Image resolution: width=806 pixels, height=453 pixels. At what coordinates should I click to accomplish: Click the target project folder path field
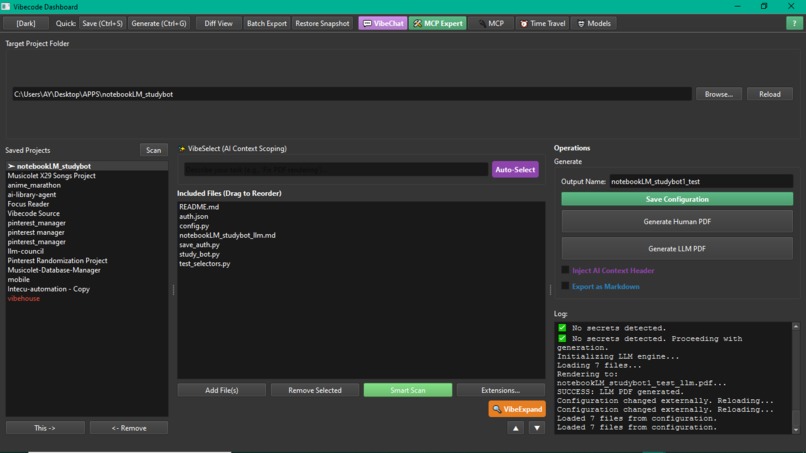352,94
